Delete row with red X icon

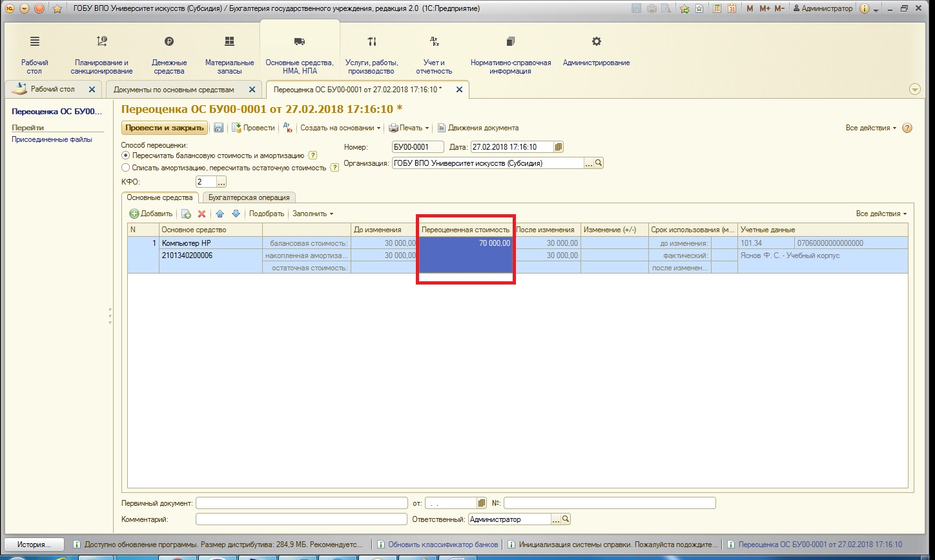[x=201, y=214]
